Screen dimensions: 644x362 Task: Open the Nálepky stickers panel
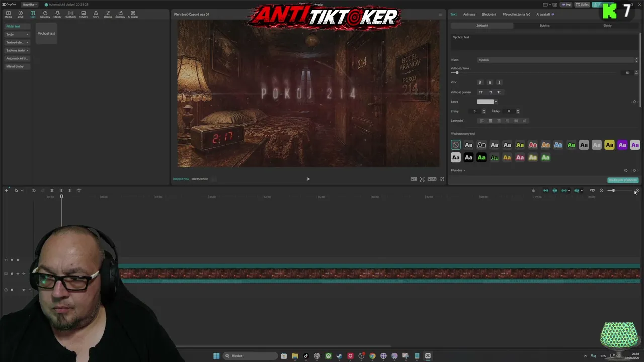pyautogui.click(x=45, y=14)
